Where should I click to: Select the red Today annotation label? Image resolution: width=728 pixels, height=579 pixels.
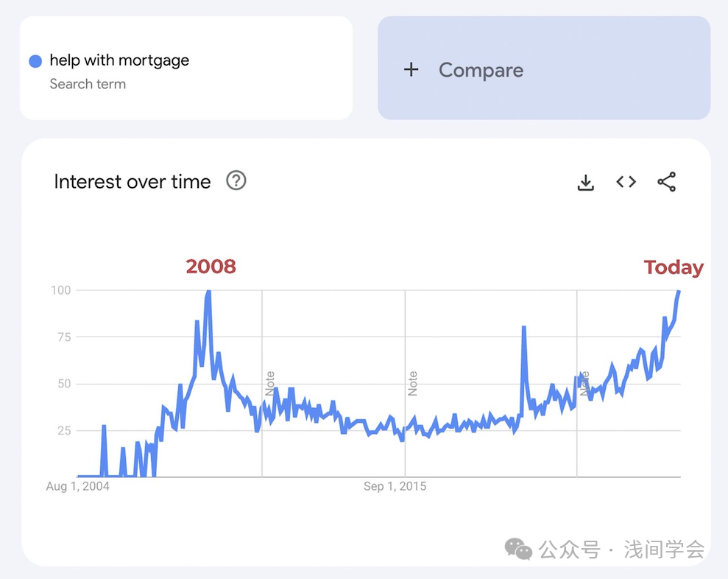(x=674, y=267)
